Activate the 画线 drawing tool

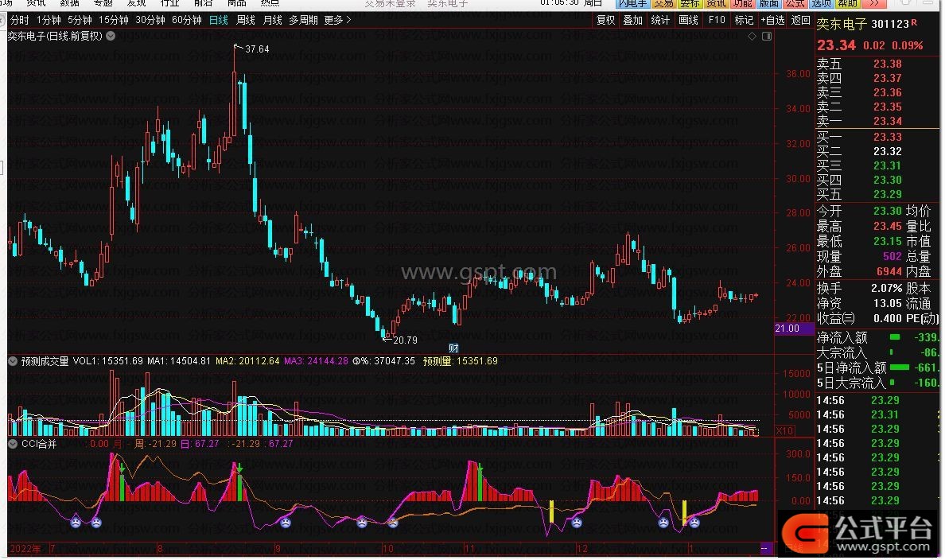coord(688,20)
